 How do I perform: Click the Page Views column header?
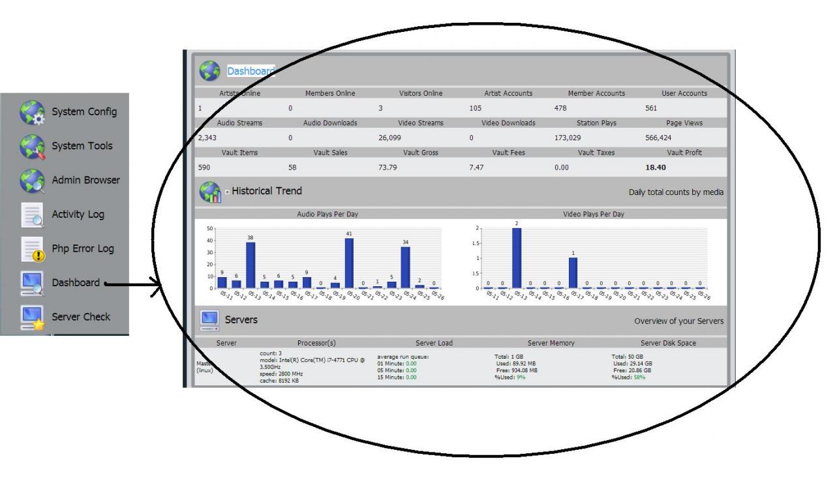pos(684,123)
